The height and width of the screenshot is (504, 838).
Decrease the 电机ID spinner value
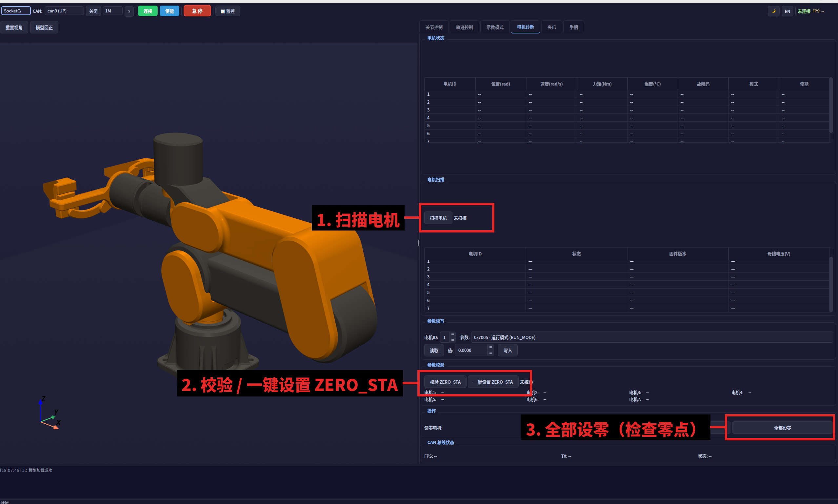click(x=453, y=340)
